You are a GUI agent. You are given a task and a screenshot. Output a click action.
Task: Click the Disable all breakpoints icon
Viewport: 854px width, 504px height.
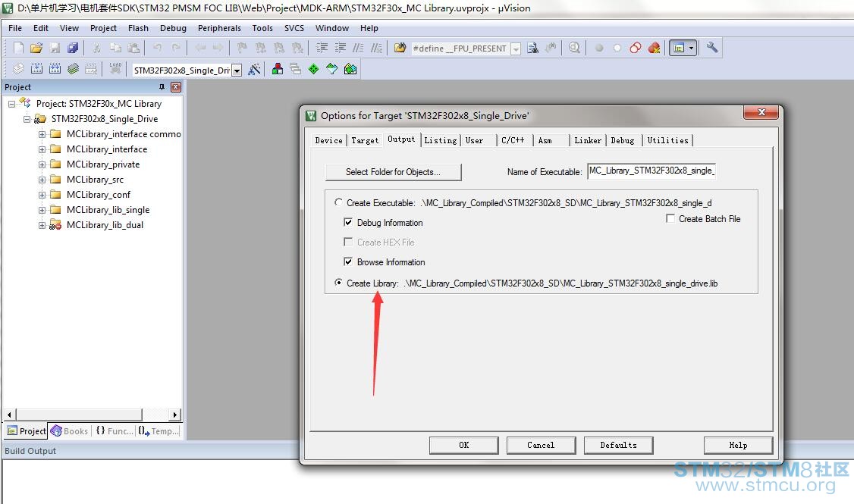click(x=636, y=48)
